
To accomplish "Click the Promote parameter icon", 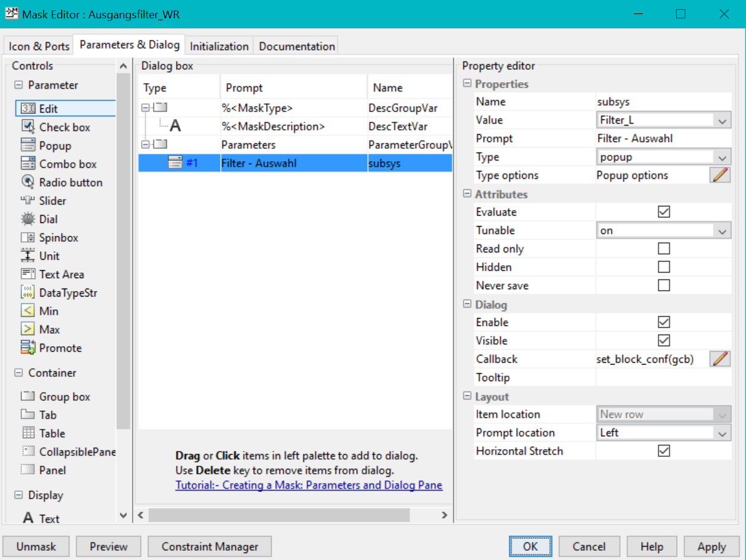I will click(x=28, y=348).
